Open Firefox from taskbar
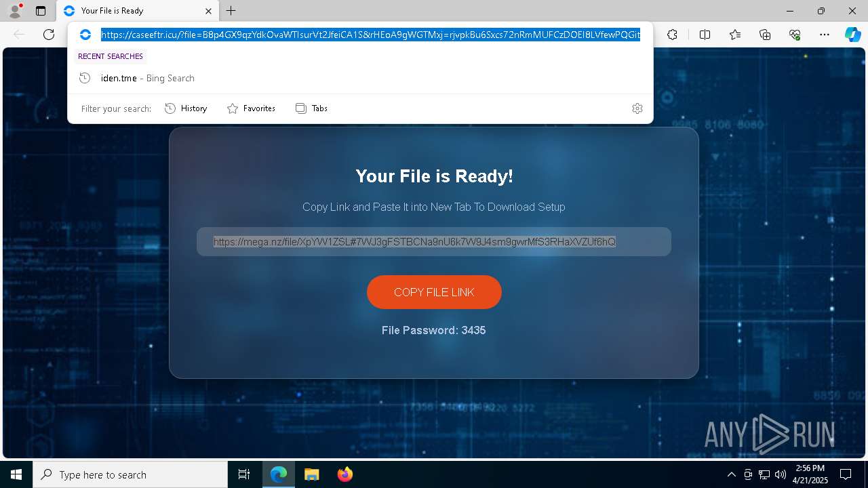Viewport: 868px width, 488px height. pyautogui.click(x=344, y=474)
